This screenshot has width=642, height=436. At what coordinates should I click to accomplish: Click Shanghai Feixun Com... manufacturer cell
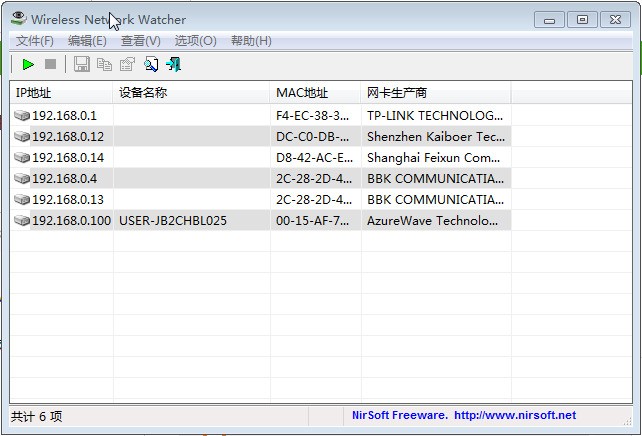(433, 158)
